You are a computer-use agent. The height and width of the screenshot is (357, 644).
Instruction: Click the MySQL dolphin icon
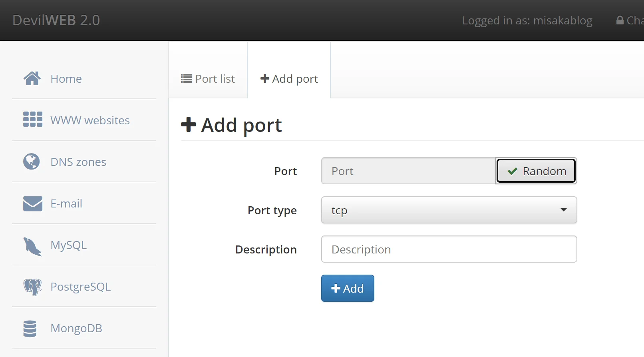32,246
